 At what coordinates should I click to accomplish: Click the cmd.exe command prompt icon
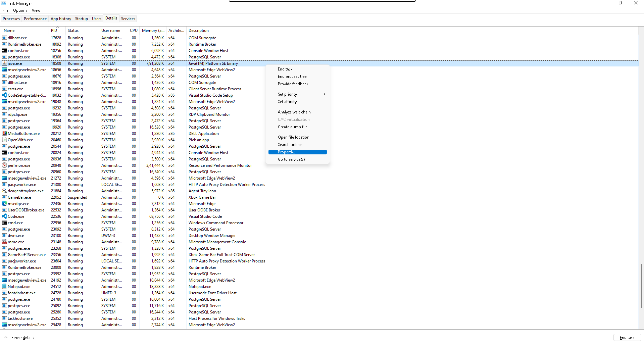point(4,223)
